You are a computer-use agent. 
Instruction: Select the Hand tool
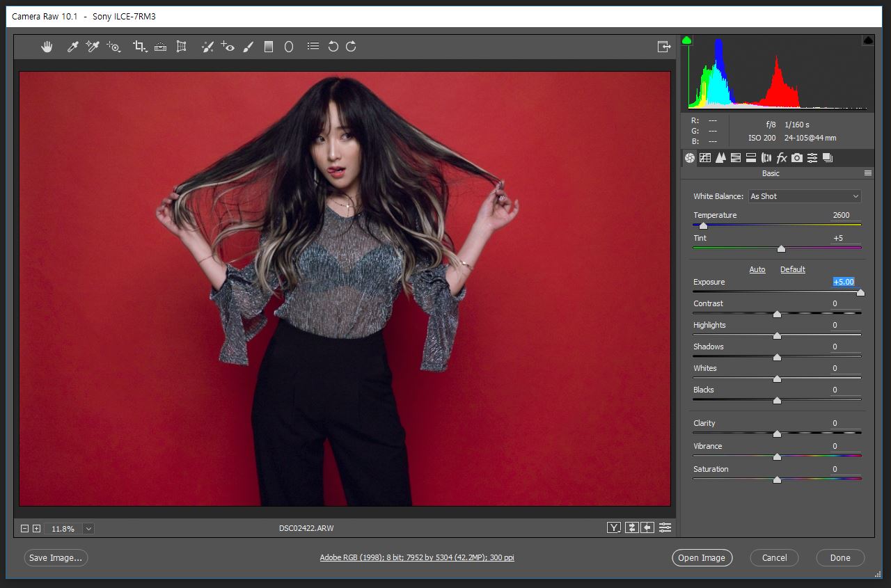47,47
